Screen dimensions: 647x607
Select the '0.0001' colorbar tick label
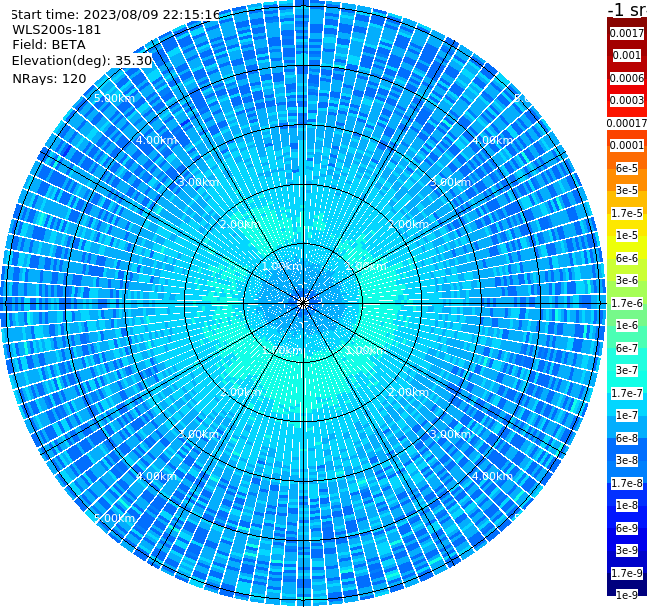tap(627, 145)
